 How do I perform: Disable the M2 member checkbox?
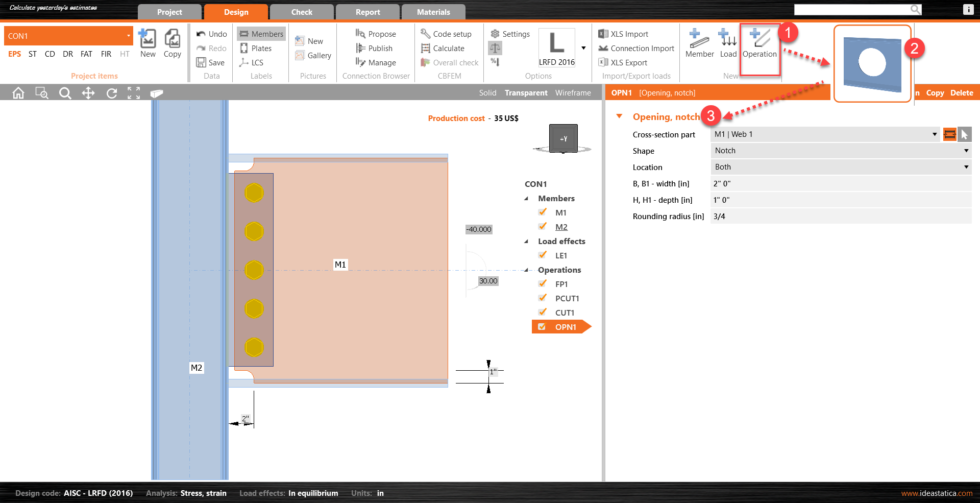(x=542, y=226)
